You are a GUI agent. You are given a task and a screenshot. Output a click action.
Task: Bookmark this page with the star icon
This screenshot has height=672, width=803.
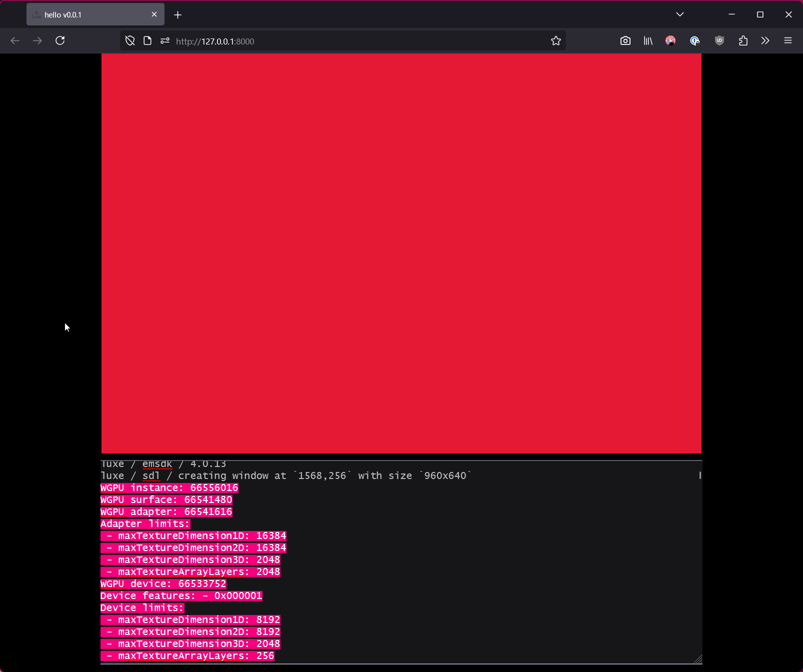(555, 41)
